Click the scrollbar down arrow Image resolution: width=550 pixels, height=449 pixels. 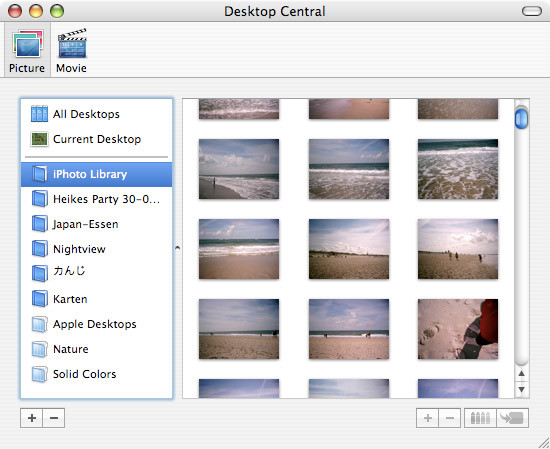click(x=522, y=390)
